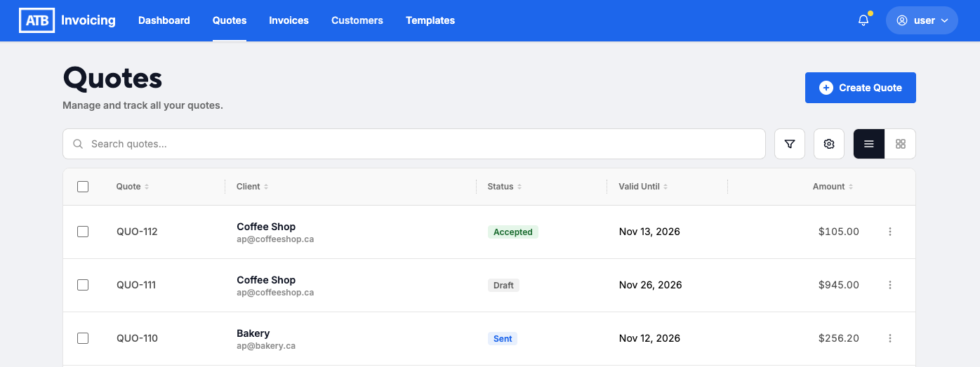Click the Bakery client name
Viewport: 980px width, 367px height.
coord(253,333)
